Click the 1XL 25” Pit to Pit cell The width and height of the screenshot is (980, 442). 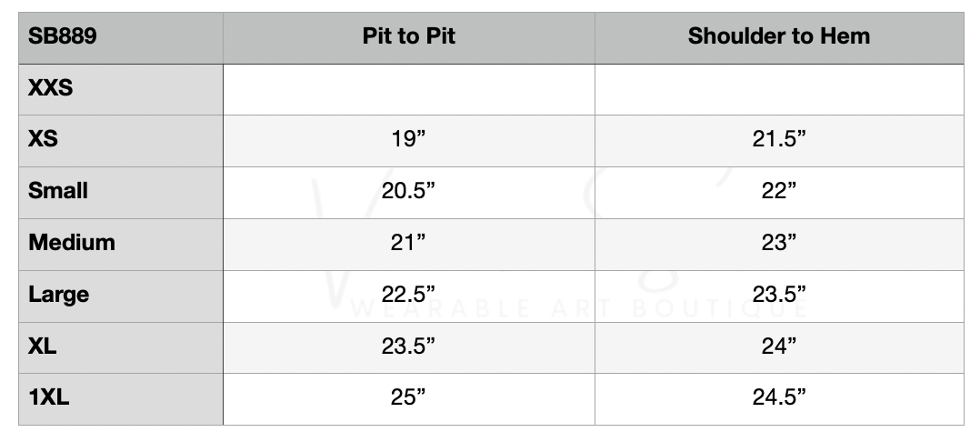pyautogui.click(x=408, y=398)
